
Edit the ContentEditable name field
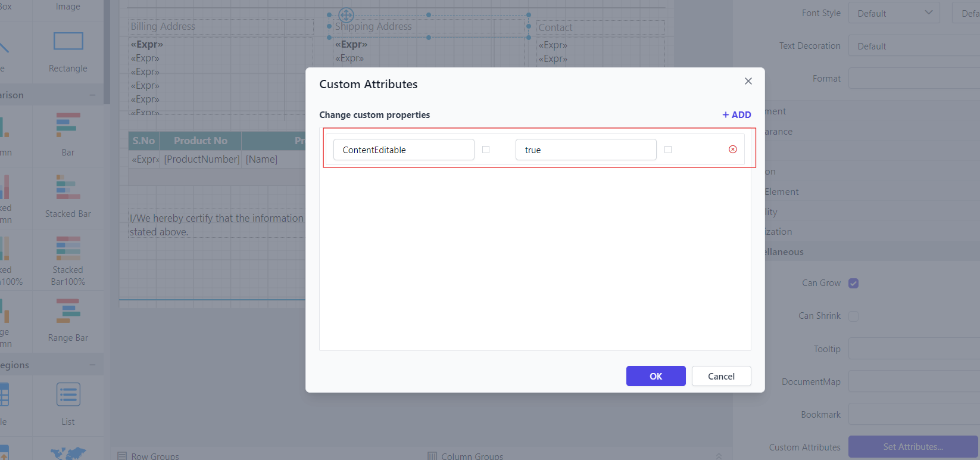[404, 150]
